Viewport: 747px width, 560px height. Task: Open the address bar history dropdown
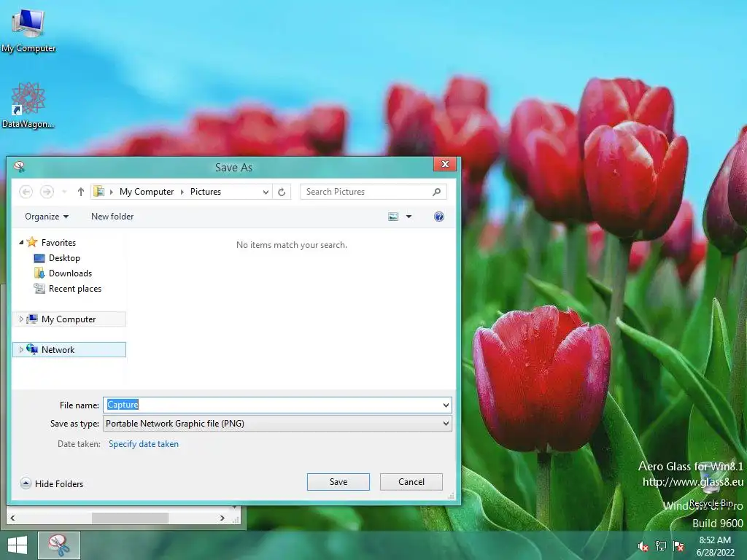click(266, 192)
